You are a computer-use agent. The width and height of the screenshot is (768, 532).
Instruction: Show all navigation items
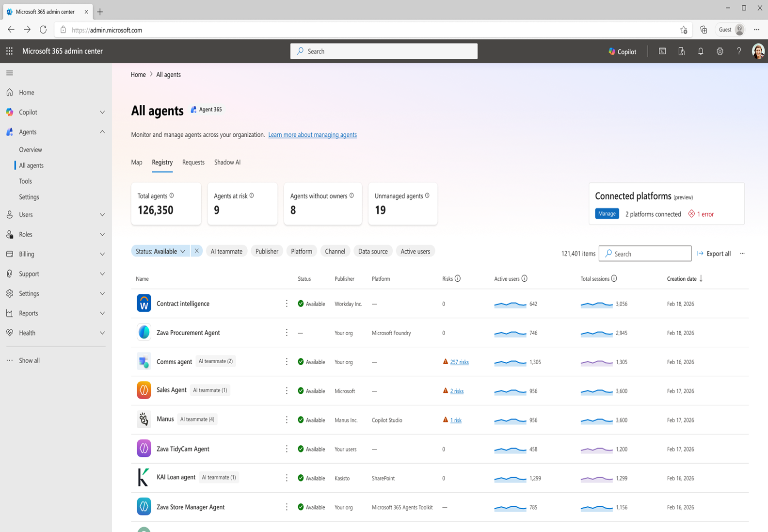pyautogui.click(x=29, y=361)
